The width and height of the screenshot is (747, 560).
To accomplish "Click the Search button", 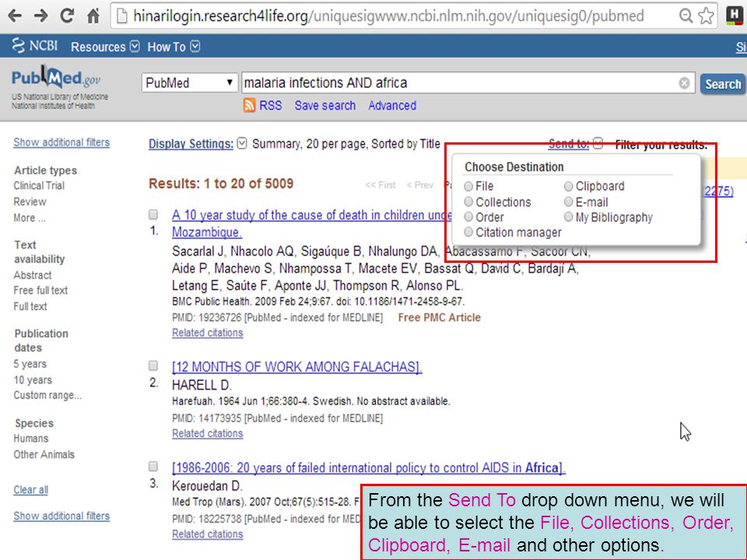I will point(723,84).
